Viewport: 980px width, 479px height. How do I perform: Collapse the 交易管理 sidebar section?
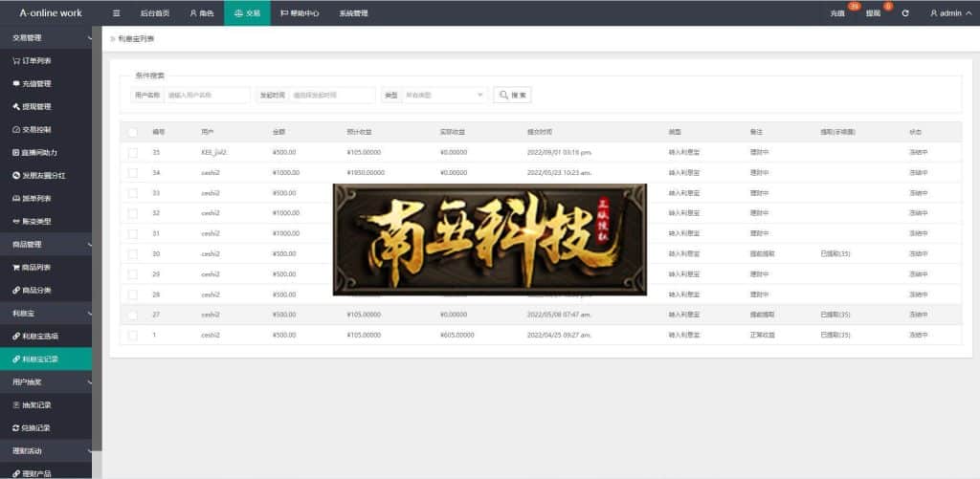pos(46,37)
